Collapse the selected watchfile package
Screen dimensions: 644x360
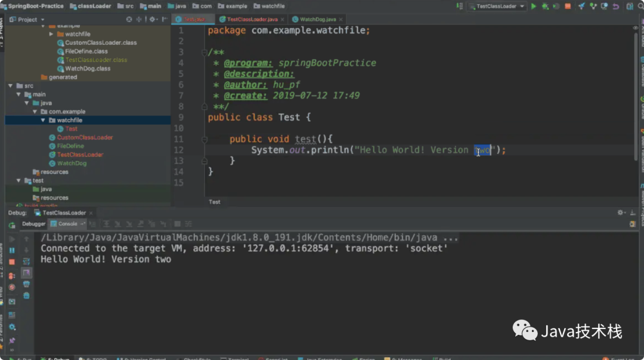(x=43, y=120)
